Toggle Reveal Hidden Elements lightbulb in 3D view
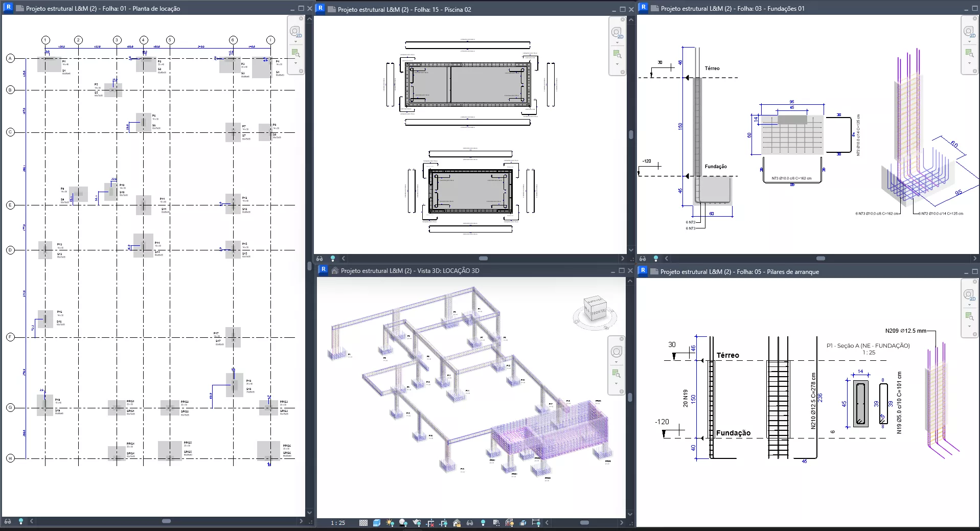The image size is (980, 531). (x=483, y=523)
